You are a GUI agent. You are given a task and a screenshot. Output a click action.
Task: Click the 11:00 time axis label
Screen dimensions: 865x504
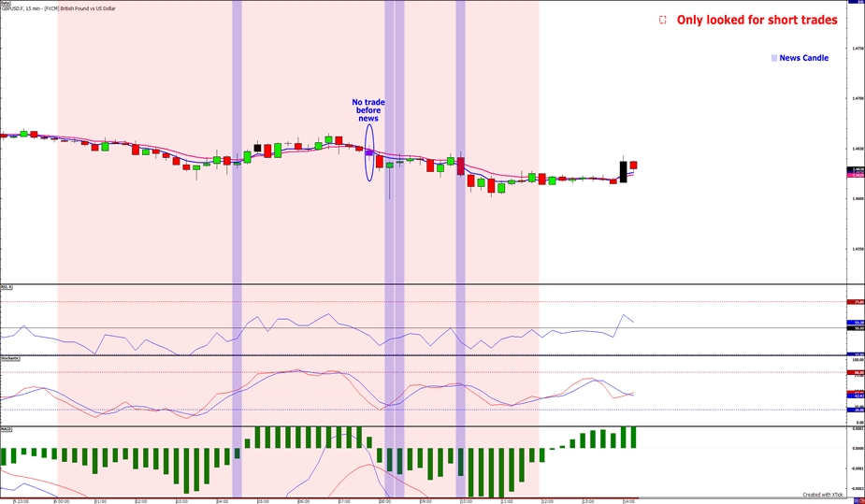507,501
